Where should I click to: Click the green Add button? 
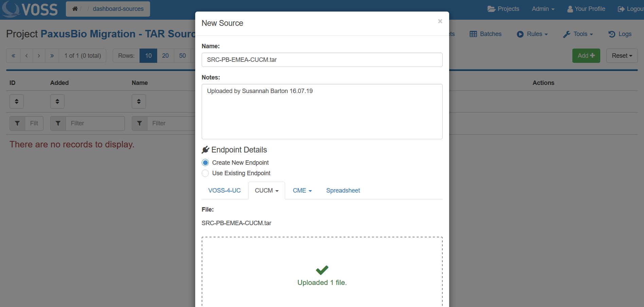(x=586, y=56)
